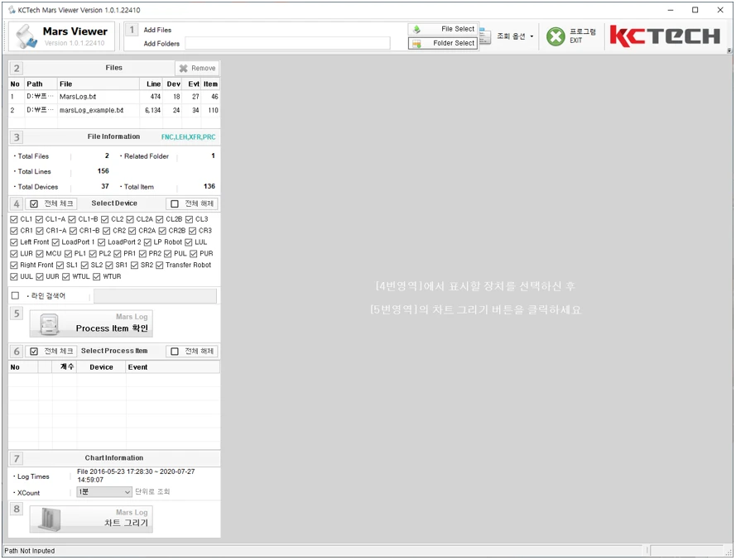
Task: Check 전체 해제 in Select Process Item
Action: [x=175, y=352]
